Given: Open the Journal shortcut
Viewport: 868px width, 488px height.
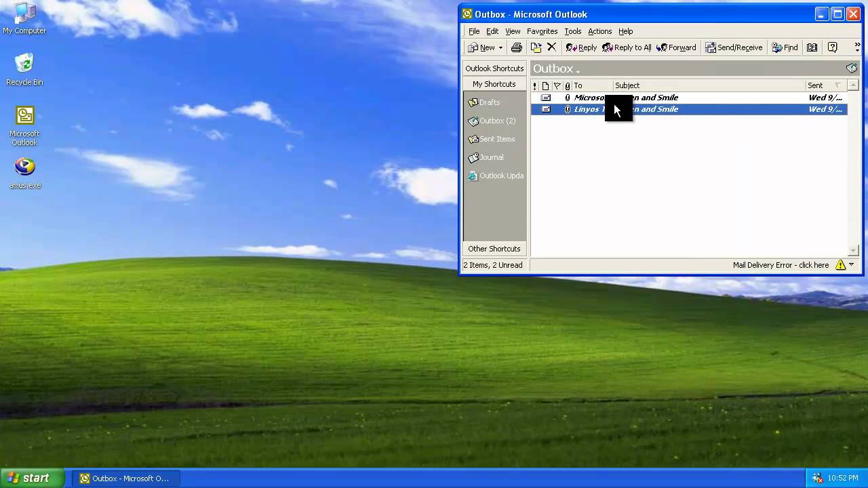Looking at the screenshot, I should [x=486, y=157].
